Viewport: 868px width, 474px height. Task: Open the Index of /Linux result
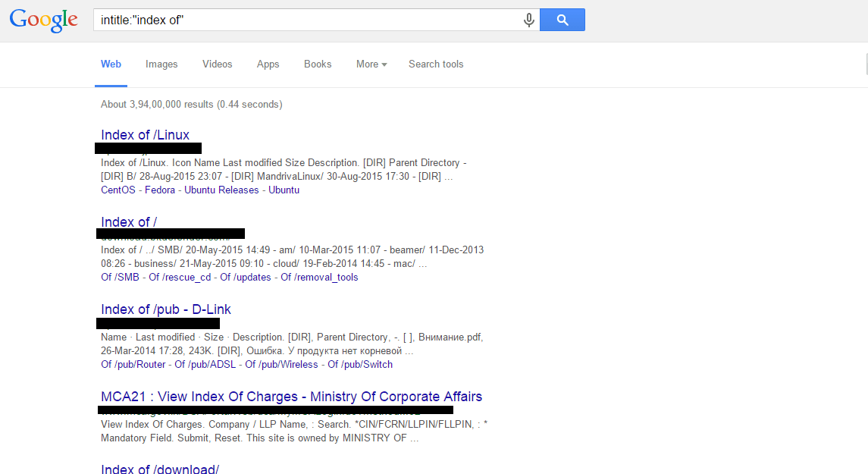pos(145,134)
